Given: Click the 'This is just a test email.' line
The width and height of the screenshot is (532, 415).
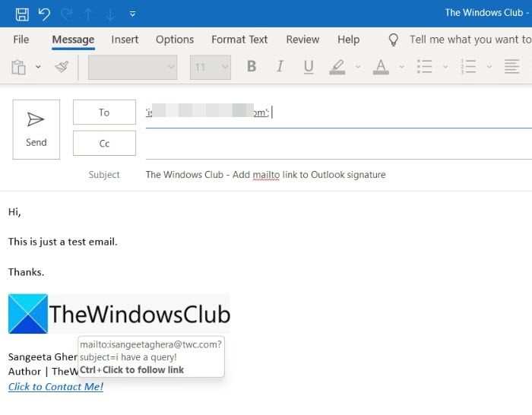Looking at the screenshot, I should pyautogui.click(x=63, y=242).
